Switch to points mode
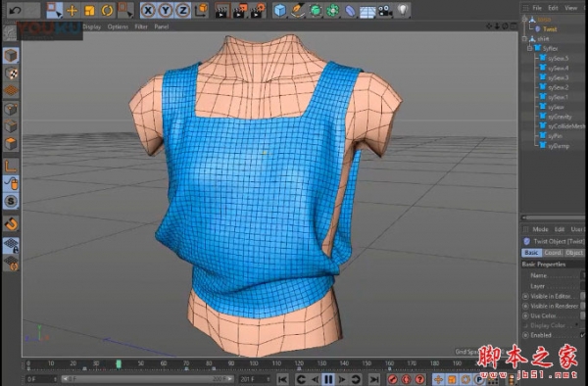Screen dimensions: 588x386 tap(11, 109)
